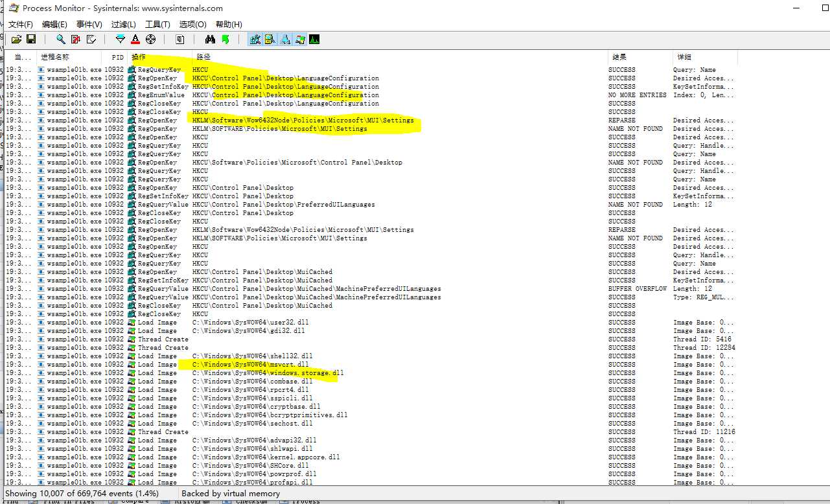Viewport: 830px width, 504px height.
Task: Open the 编辑(E) menu
Action: pos(54,24)
